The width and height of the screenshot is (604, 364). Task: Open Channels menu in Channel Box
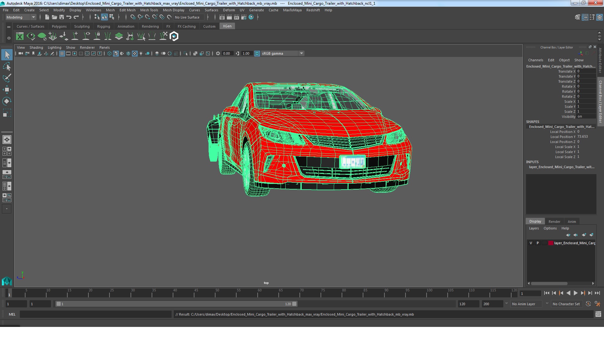[535, 60]
